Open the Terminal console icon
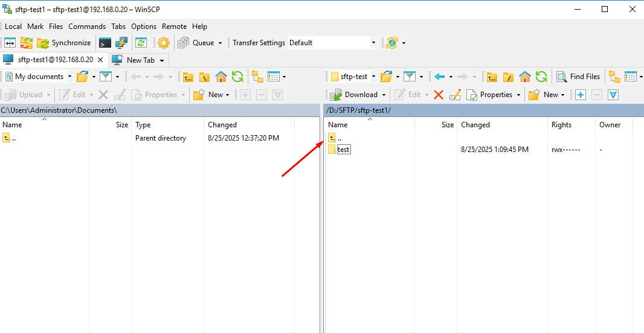 point(105,43)
